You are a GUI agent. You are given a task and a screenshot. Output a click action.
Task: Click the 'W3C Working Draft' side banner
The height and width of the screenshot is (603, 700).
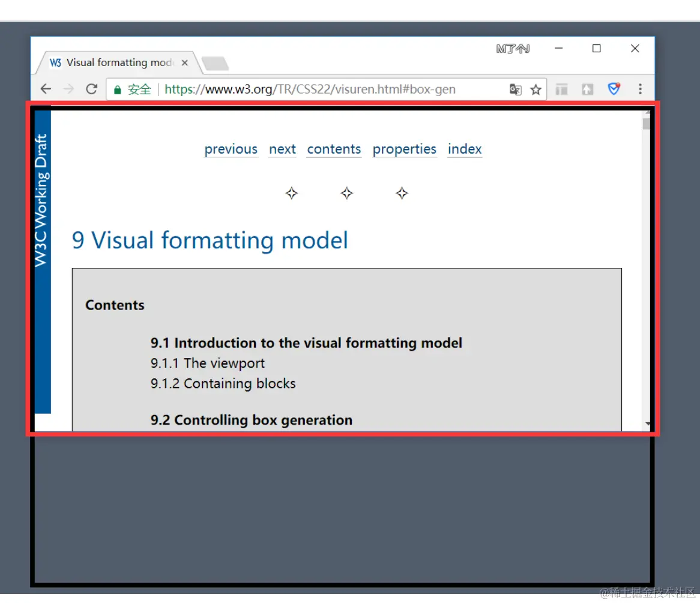tap(43, 262)
